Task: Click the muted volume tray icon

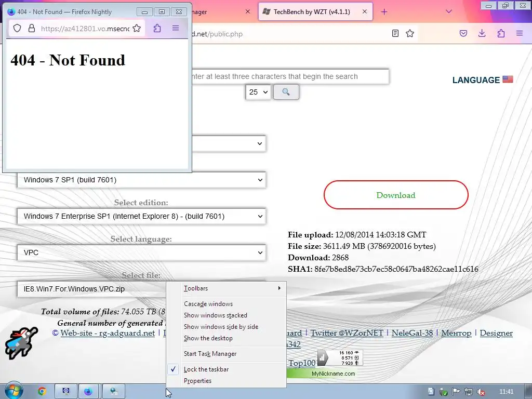Action: pos(481,392)
